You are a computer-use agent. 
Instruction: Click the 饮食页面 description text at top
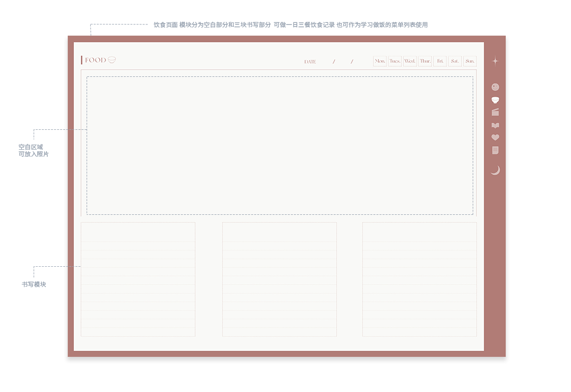point(291,25)
